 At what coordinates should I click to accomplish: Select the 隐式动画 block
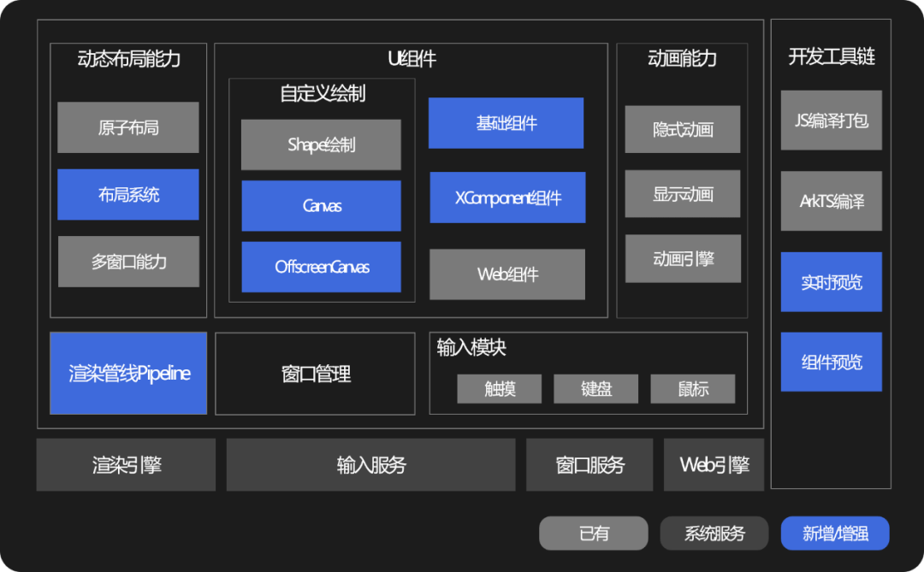point(683,129)
